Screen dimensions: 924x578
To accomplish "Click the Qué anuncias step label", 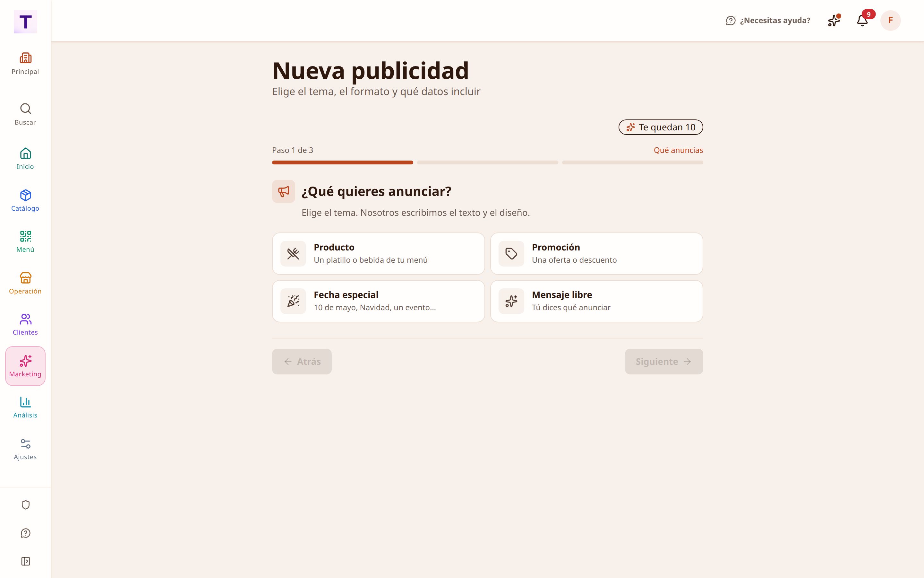I will click(678, 150).
